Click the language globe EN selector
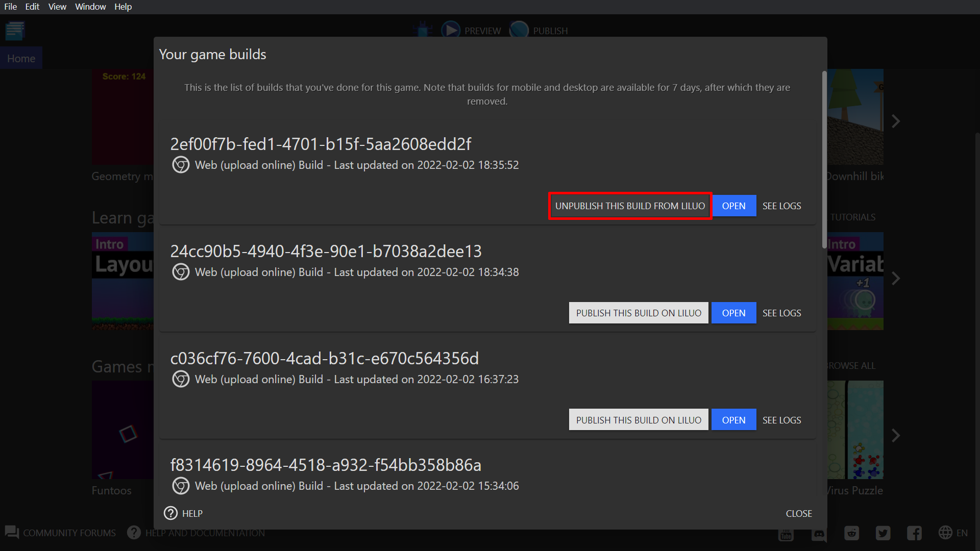The width and height of the screenshot is (980, 551). [952, 533]
